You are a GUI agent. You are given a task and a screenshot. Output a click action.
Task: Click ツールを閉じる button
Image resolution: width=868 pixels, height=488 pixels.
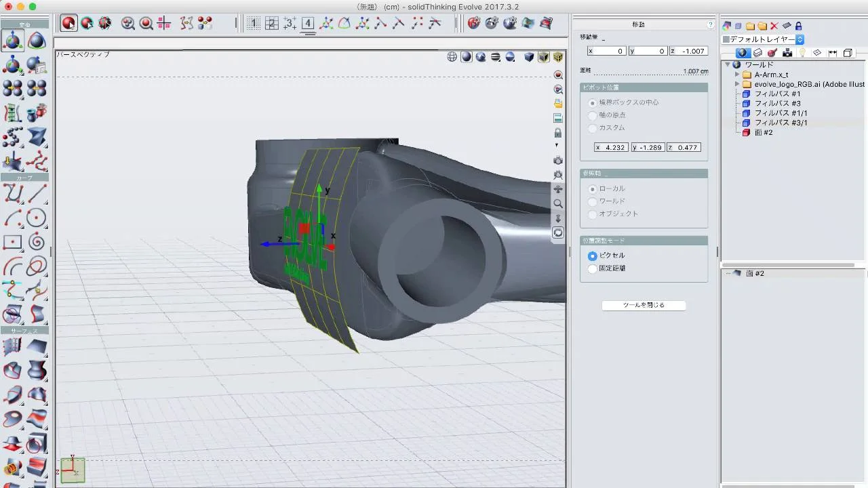coord(644,305)
